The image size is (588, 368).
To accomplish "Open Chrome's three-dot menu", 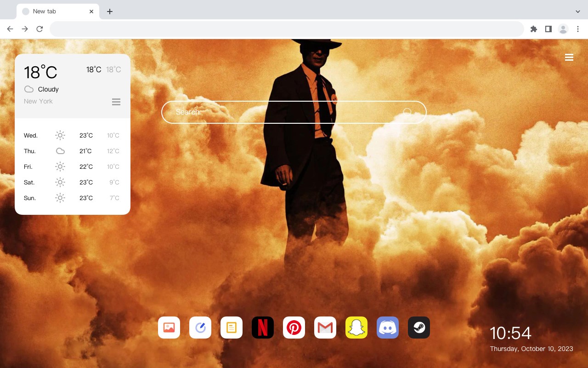I will click(x=578, y=29).
